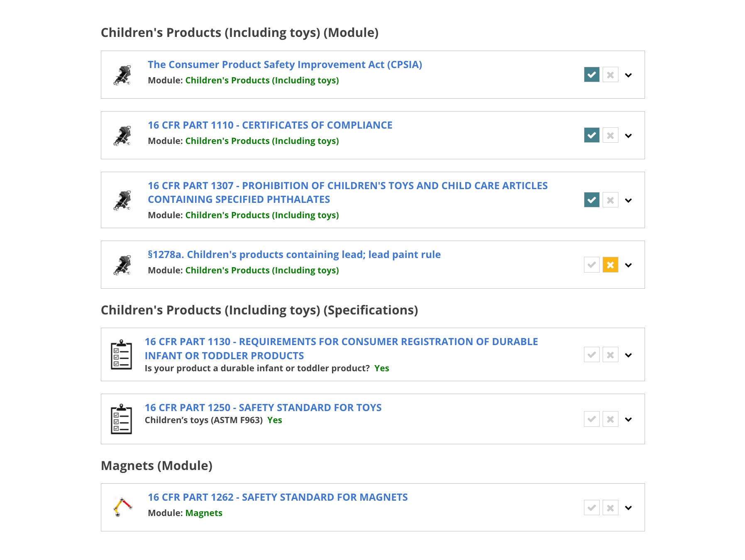Image resolution: width=745 pixels, height=560 pixels.
Task: Toggle X mark for Part 1110 certificates
Action: pos(610,135)
